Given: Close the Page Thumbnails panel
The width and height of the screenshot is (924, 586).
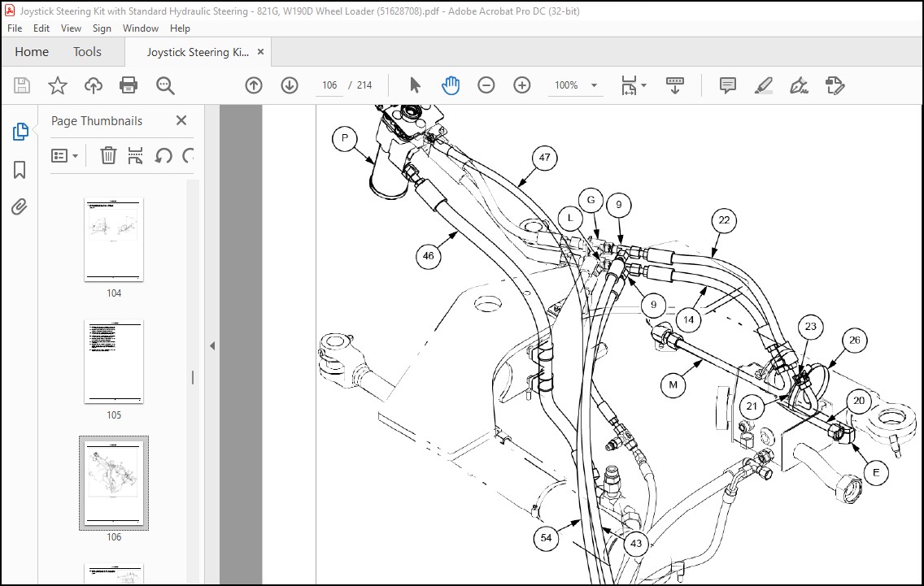Looking at the screenshot, I should coord(181,120).
